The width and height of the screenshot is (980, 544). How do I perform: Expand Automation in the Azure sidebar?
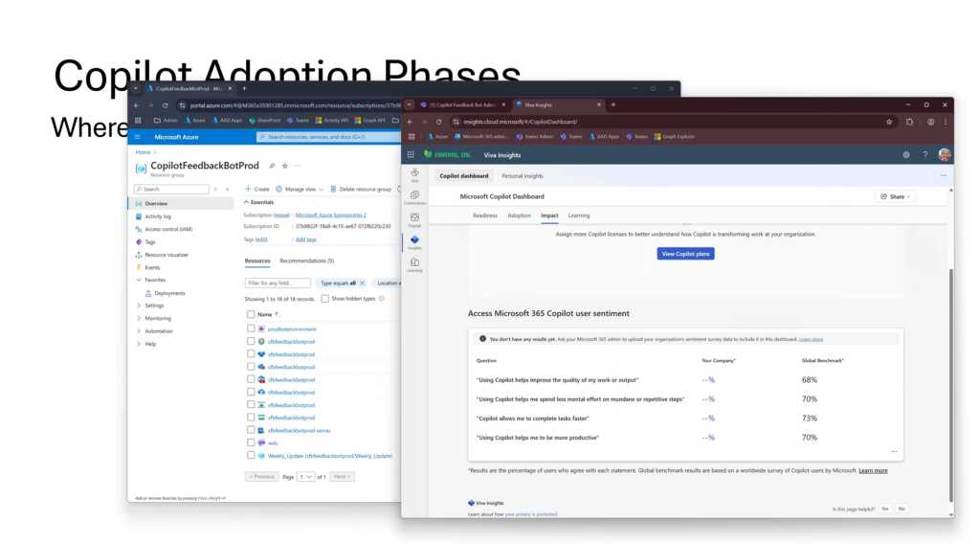click(139, 331)
